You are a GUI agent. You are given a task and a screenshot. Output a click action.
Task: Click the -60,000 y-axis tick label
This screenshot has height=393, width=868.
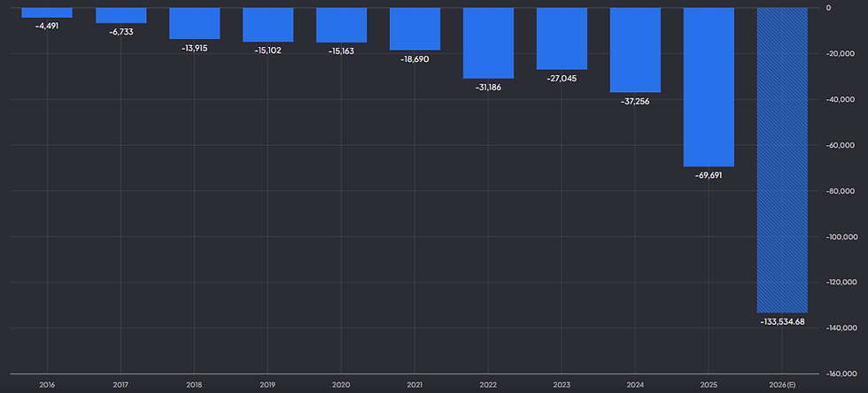click(x=841, y=145)
